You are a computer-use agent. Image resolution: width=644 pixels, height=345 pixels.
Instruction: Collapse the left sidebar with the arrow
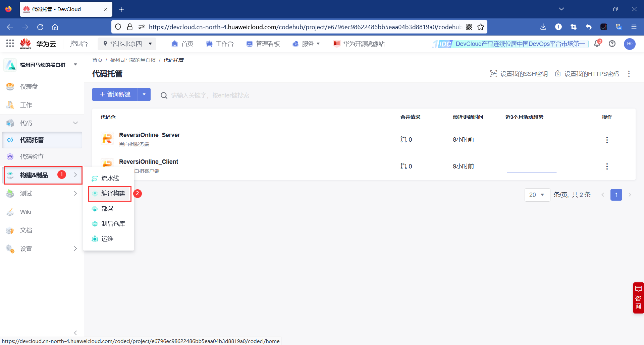point(75,333)
